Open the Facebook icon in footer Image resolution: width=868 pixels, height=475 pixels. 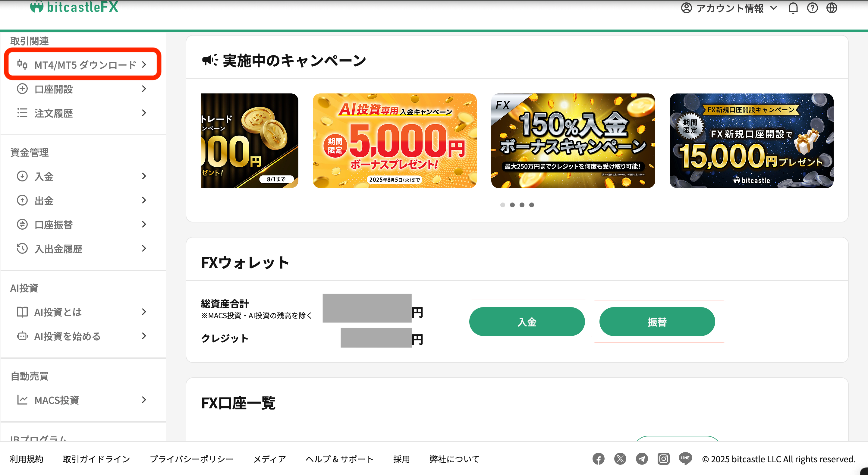click(599, 459)
